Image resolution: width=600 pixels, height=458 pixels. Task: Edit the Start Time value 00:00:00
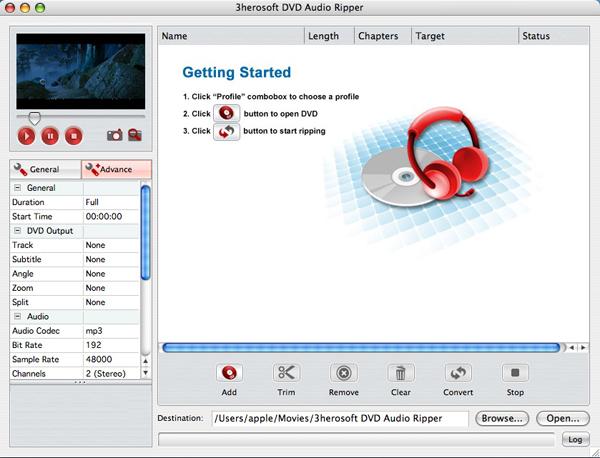pyautogui.click(x=111, y=217)
